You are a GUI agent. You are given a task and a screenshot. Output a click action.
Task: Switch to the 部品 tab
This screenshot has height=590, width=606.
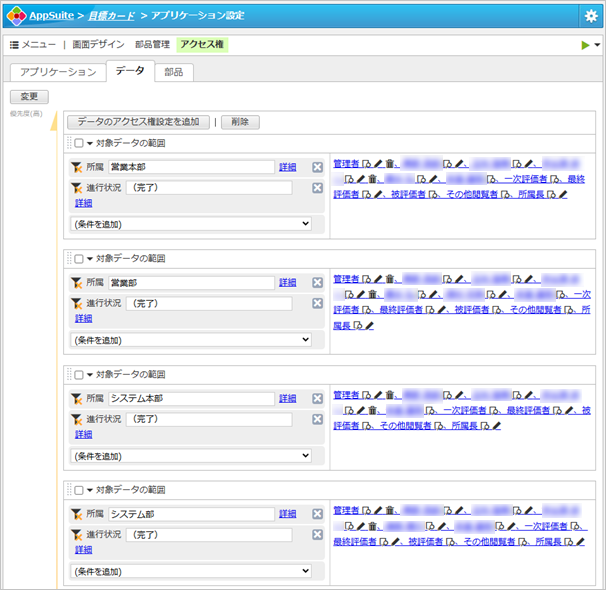tap(174, 72)
